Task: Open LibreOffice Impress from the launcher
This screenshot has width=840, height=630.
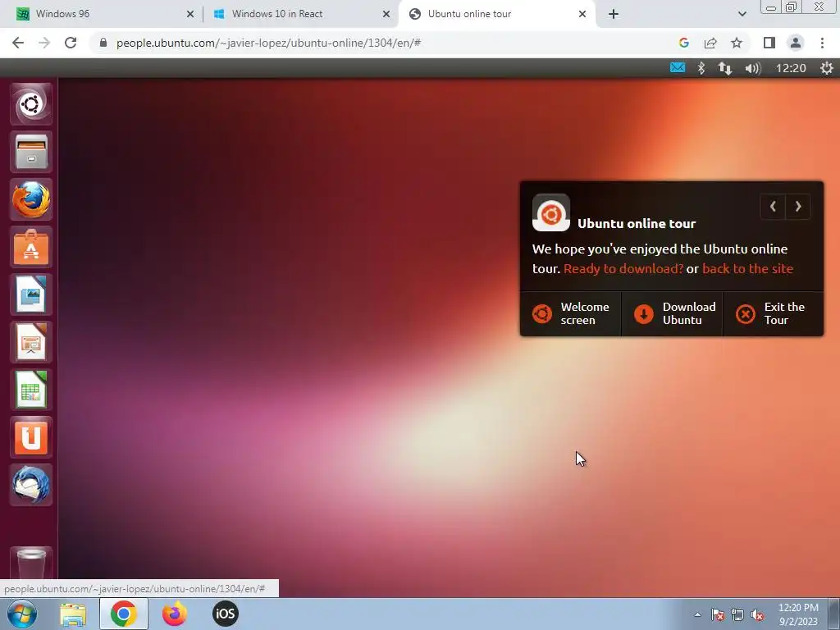Action: point(31,342)
